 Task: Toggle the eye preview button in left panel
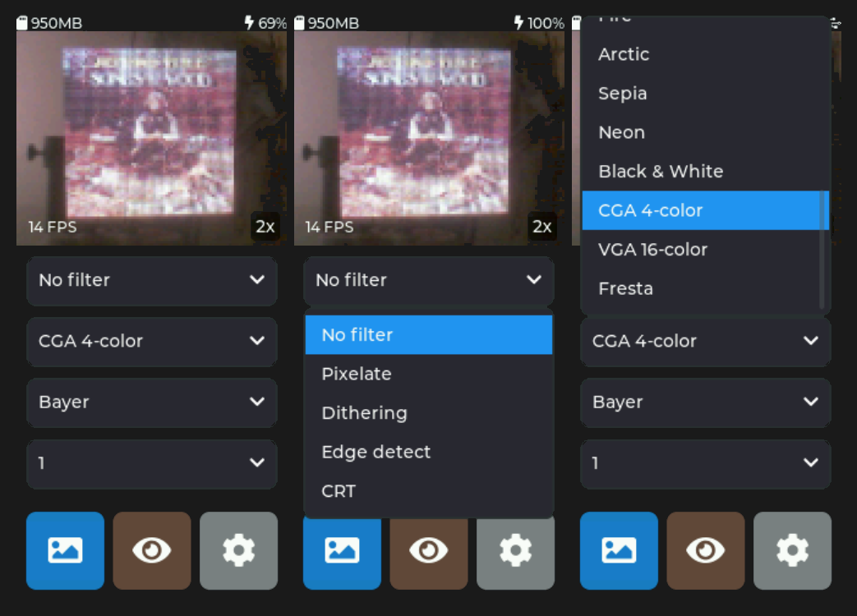pos(152,550)
